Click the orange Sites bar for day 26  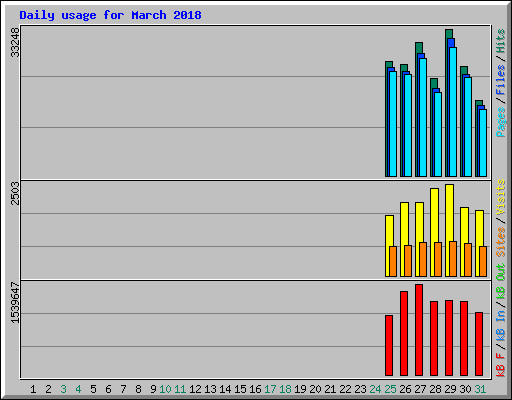(408, 261)
